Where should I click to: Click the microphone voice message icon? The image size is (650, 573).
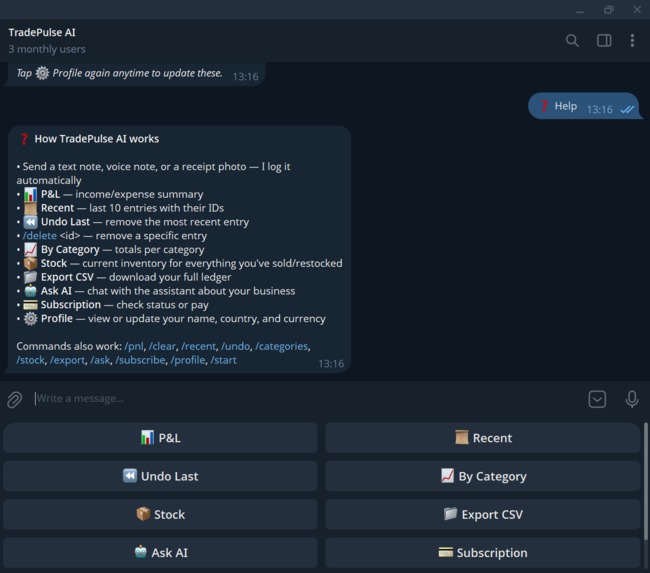pos(632,399)
